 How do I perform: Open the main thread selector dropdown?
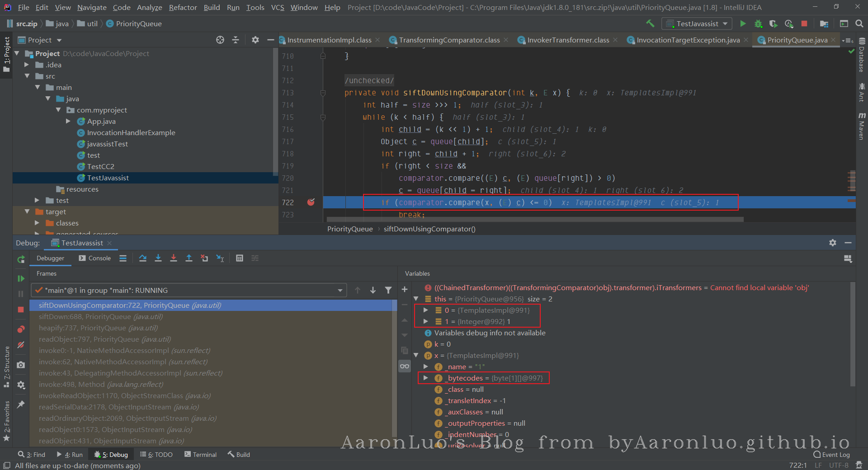click(x=340, y=290)
